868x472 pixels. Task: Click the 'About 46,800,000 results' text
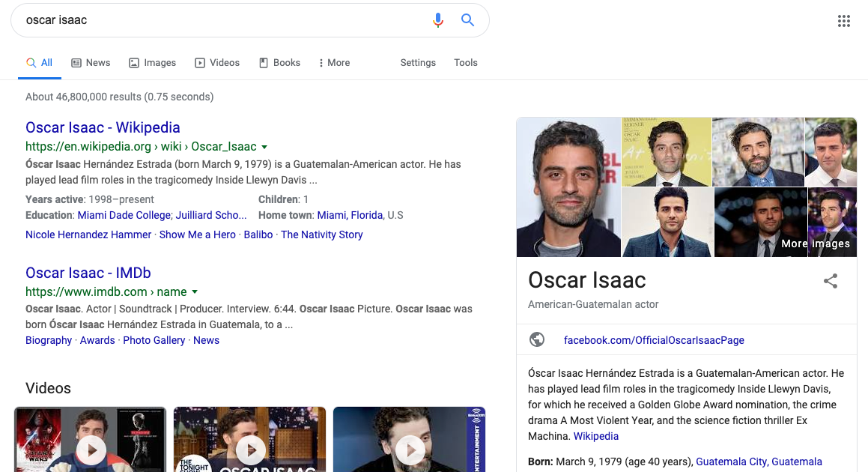(x=120, y=97)
